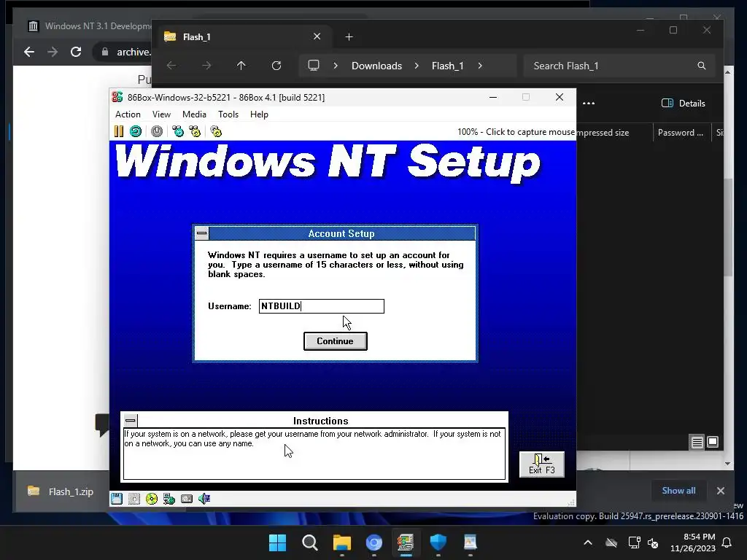
Task: Open the notifications bell
Action: pyautogui.click(x=727, y=542)
